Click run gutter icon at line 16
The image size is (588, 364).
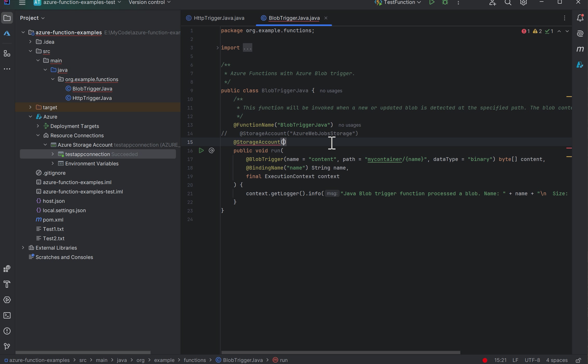[x=201, y=151]
